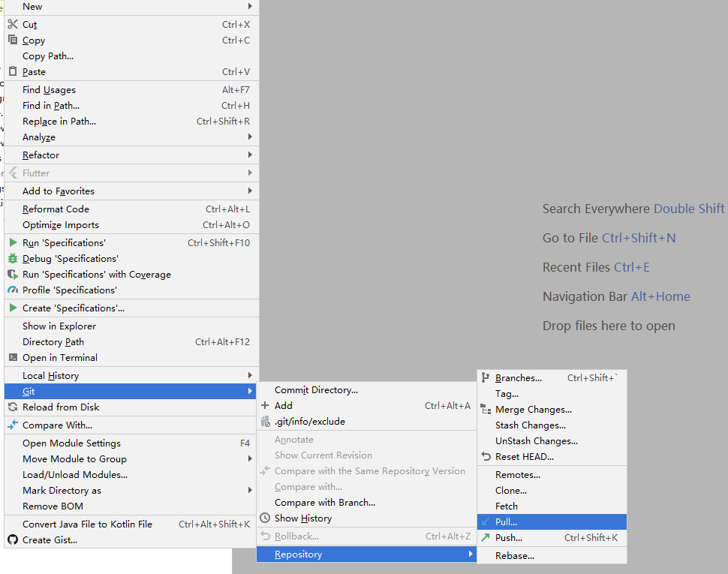Select the green Run 'Specifications' icon
The width and height of the screenshot is (728, 574).
point(14,242)
